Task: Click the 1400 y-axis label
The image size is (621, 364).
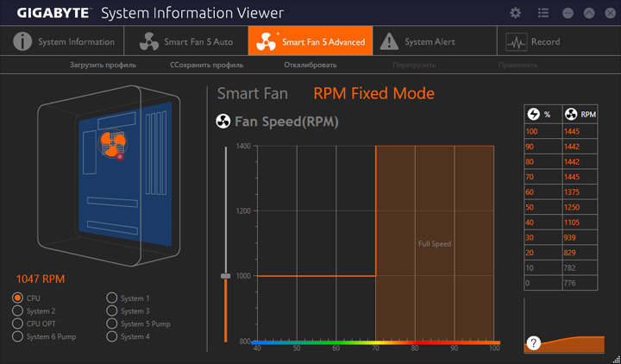Action: (x=243, y=146)
